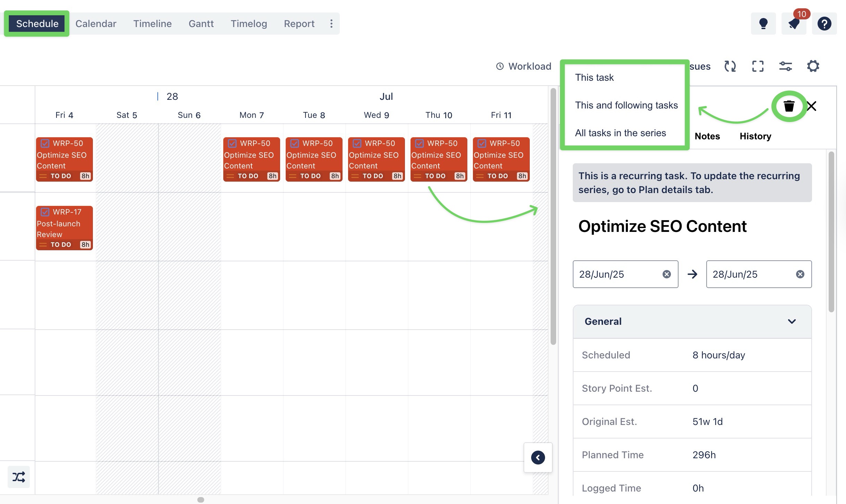Viewport: 846px width, 504px height.
Task: Enter fullscreen mode icon
Action: pyautogui.click(x=758, y=66)
